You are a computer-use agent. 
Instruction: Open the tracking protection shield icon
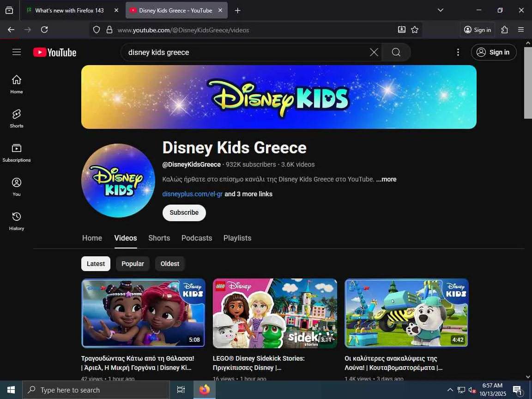tap(97, 30)
